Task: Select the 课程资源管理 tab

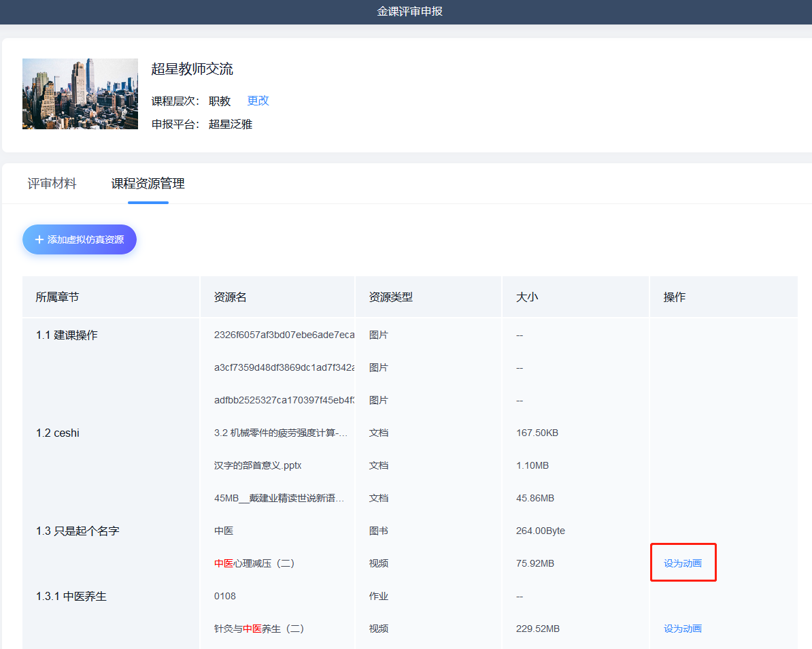Action: tap(148, 184)
